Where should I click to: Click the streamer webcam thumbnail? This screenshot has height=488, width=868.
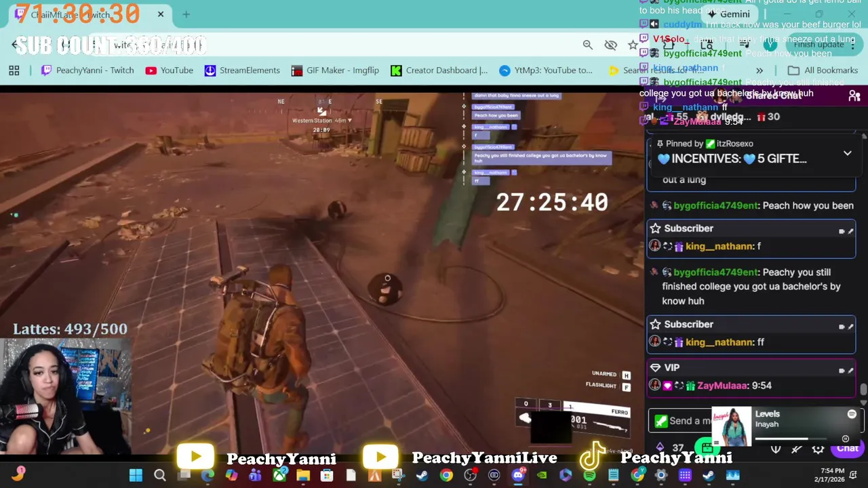(66, 396)
